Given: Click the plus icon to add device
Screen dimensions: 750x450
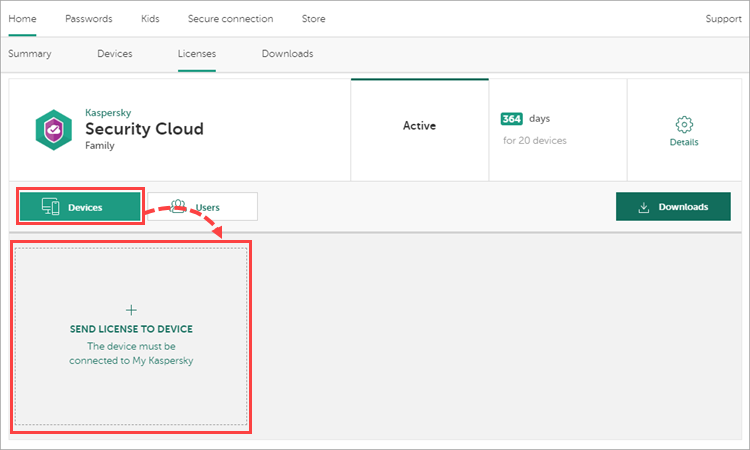Looking at the screenshot, I should tap(131, 310).
